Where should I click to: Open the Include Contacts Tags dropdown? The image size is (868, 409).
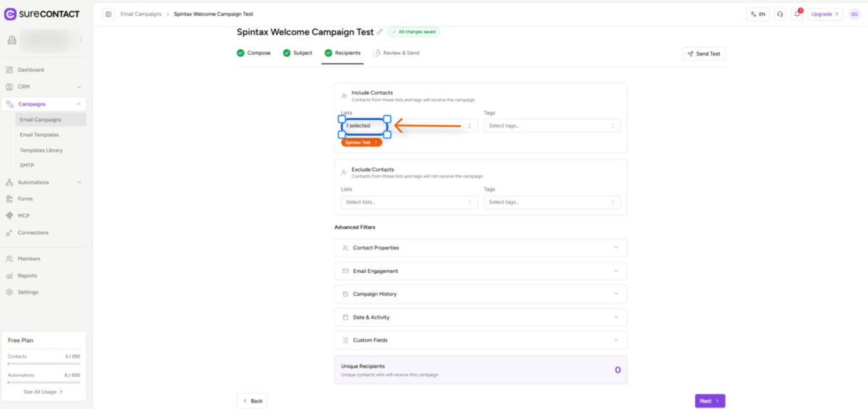(x=552, y=126)
